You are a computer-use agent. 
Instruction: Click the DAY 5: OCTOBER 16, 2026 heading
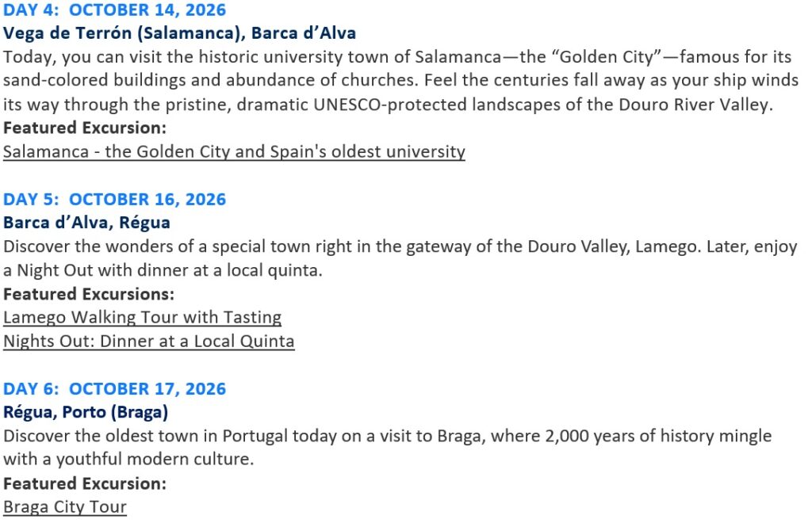click(114, 199)
